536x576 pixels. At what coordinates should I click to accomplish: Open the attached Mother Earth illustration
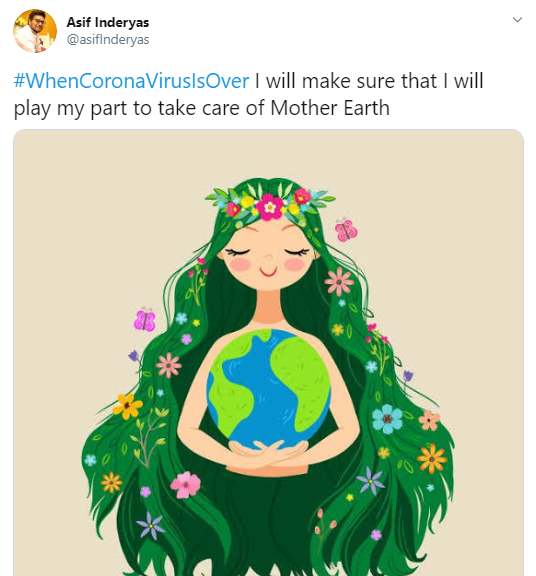(x=269, y=353)
